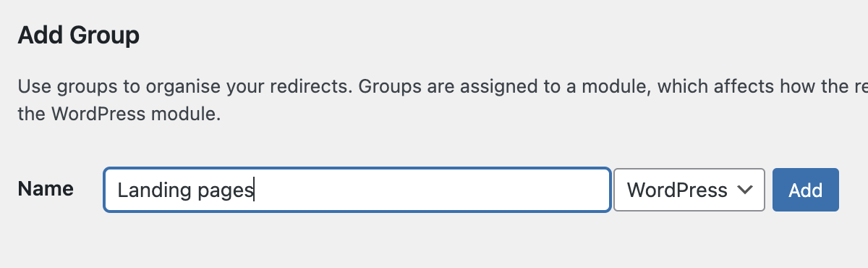This screenshot has height=268, width=868.
Task: Click the 'Landing pages' text in field
Action: pos(186,191)
